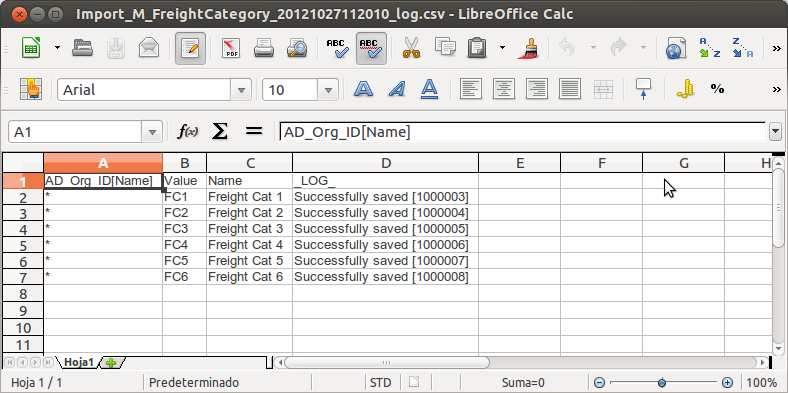Center cell text horizontally
The width and height of the screenshot is (788, 393).
click(504, 89)
